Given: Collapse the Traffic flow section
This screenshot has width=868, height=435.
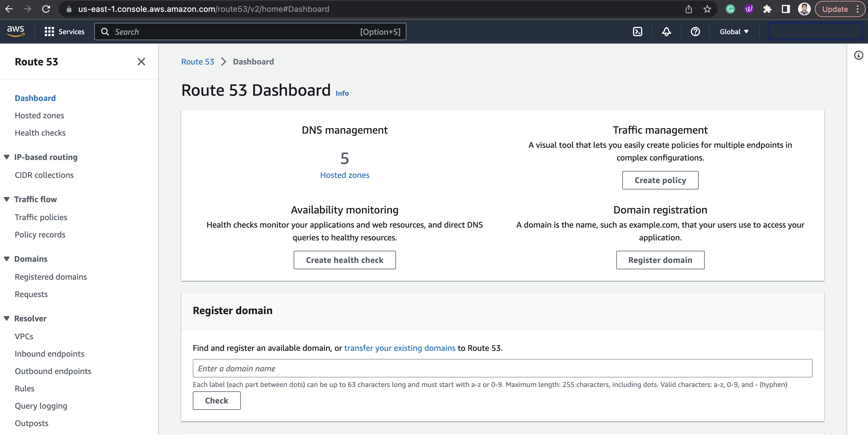Looking at the screenshot, I should [7, 199].
